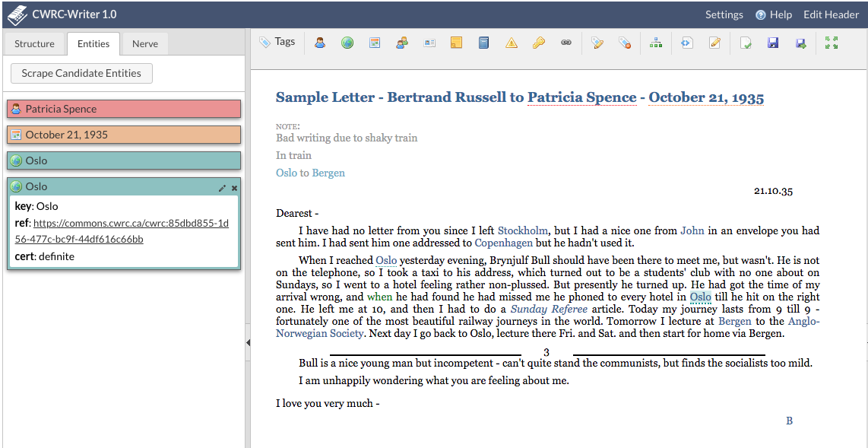Click Anglo-Norwegian Society tag
Viewport: 868px width, 448px height.
click(320, 333)
